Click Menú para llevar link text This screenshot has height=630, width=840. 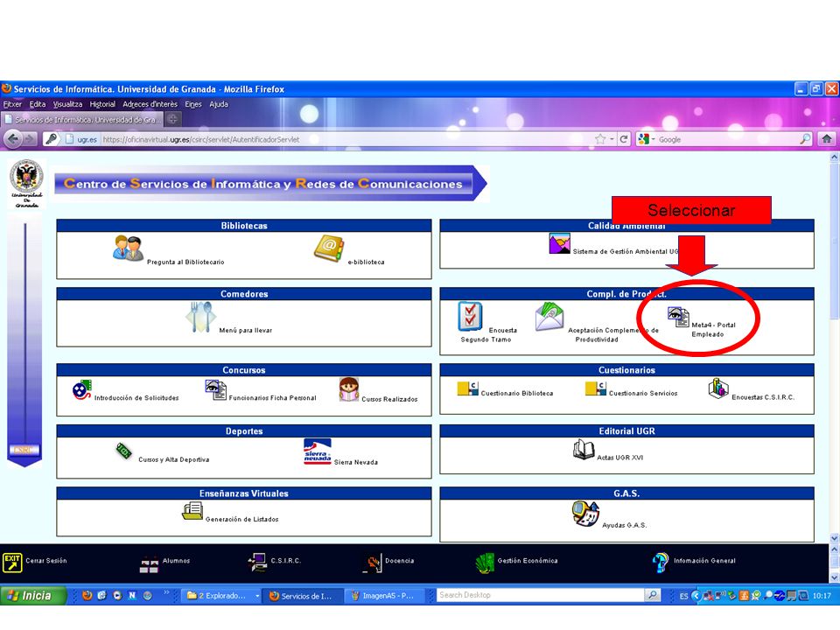pyautogui.click(x=245, y=331)
